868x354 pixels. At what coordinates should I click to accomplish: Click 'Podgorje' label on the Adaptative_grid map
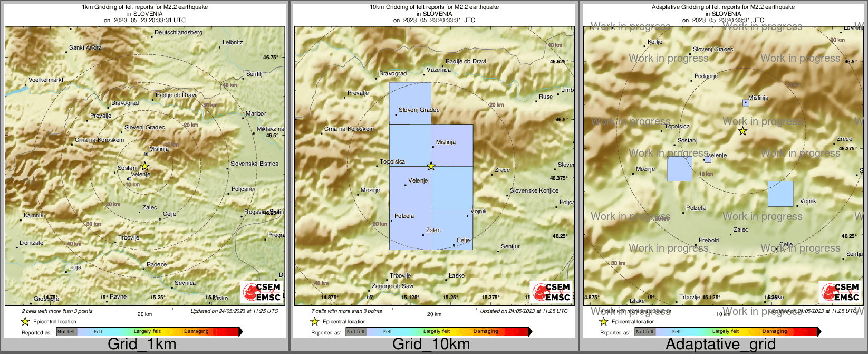[x=706, y=76]
